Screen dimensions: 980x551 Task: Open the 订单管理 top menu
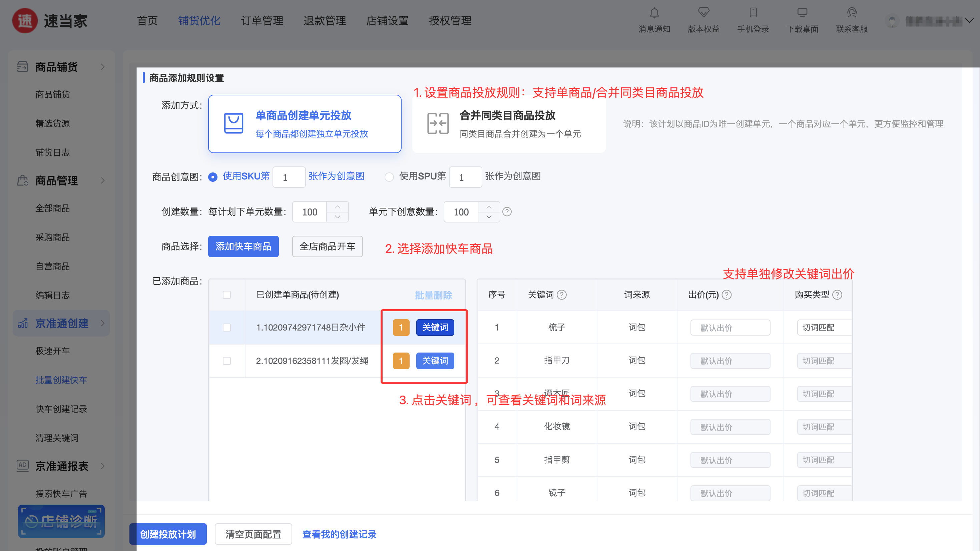262,21
